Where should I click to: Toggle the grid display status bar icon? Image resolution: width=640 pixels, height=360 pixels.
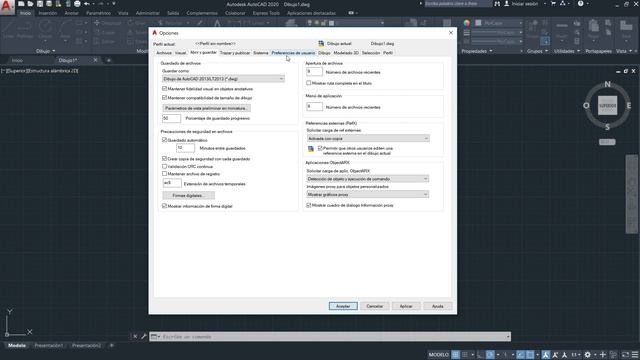(x=456, y=355)
